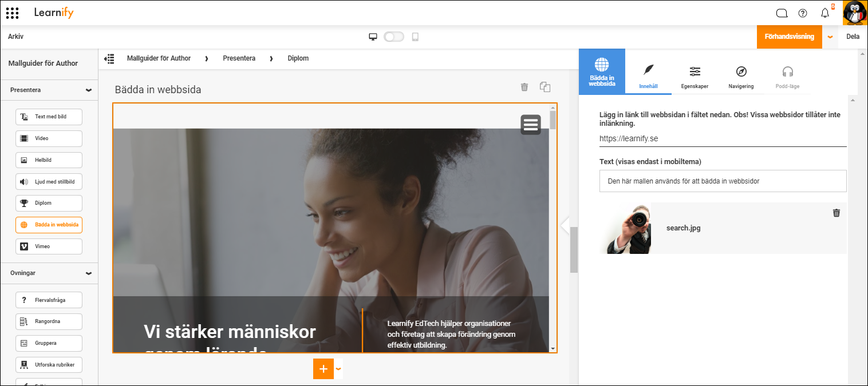Select the Diplom template
The image size is (868, 386).
click(x=49, y=203)
